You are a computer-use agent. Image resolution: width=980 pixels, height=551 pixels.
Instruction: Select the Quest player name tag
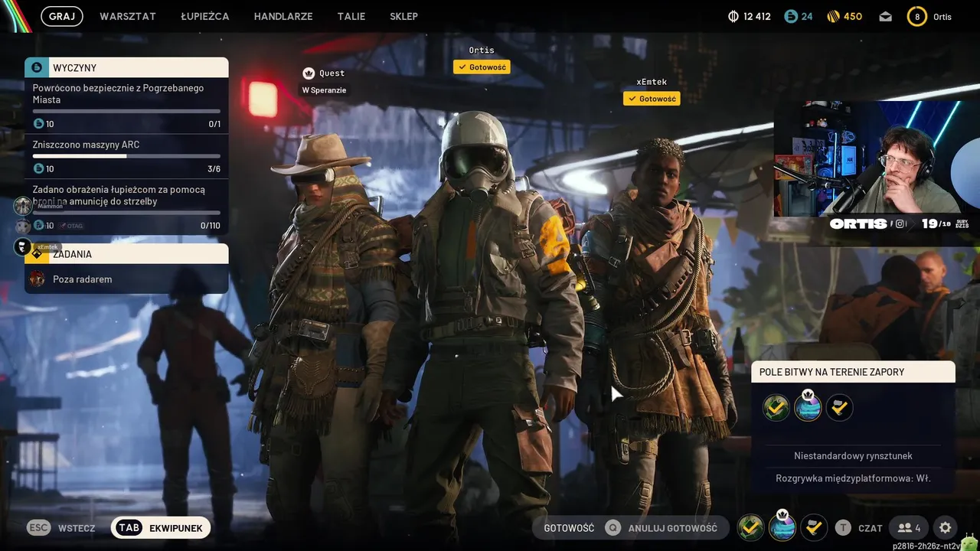(x=332, y=73)
